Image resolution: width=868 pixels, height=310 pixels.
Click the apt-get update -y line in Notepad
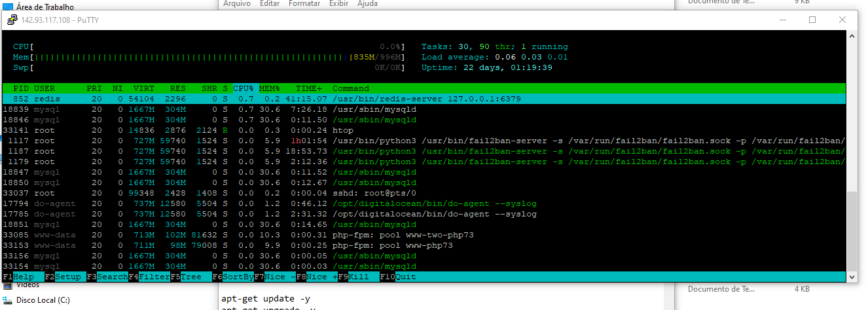click(266, 300)
